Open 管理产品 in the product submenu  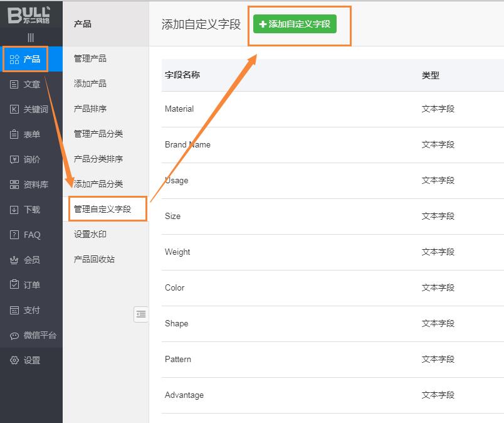[x=90, y=58]
